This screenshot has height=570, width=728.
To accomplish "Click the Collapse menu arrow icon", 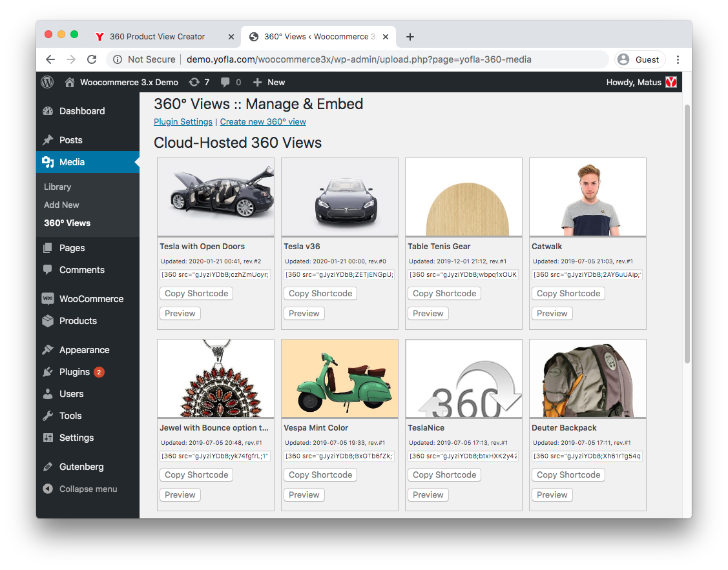I will (x=48, y=489).
